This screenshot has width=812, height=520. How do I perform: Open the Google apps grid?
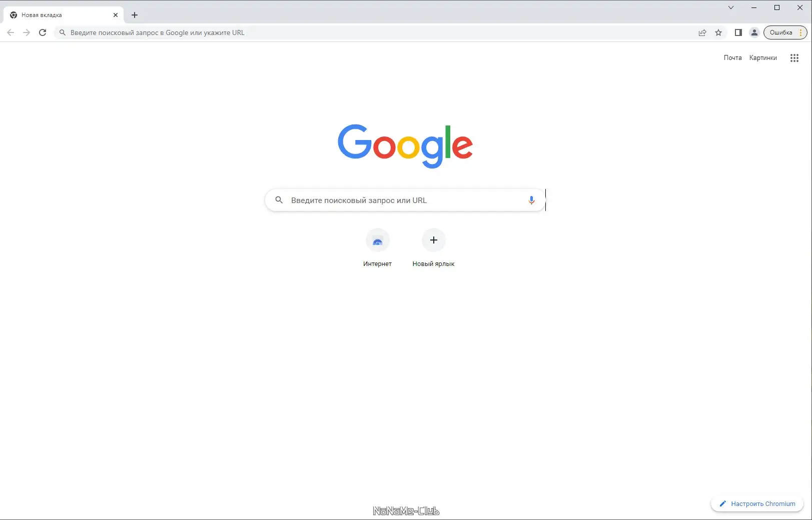[x=794, y=58]
